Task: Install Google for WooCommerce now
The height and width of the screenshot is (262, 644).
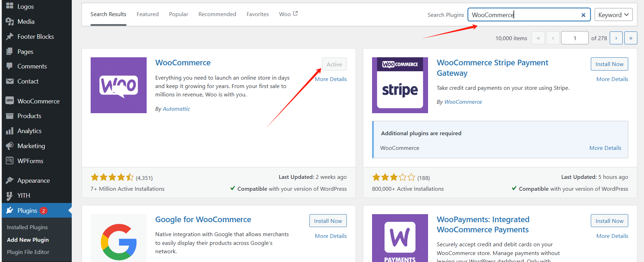Action: click(328, 221)
